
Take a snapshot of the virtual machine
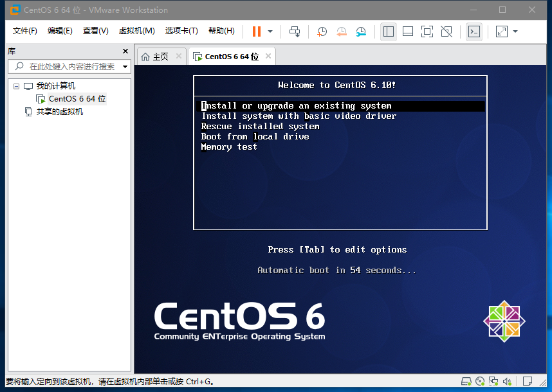point(322,31)
